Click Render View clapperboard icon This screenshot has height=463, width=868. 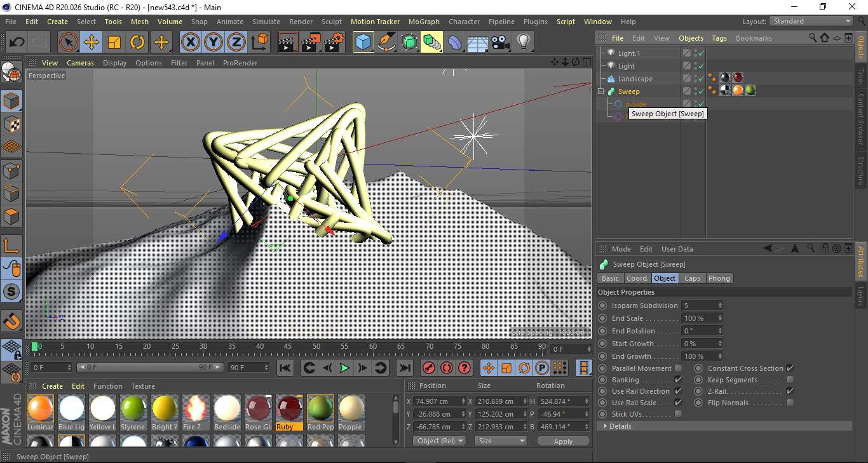[288, 43]
